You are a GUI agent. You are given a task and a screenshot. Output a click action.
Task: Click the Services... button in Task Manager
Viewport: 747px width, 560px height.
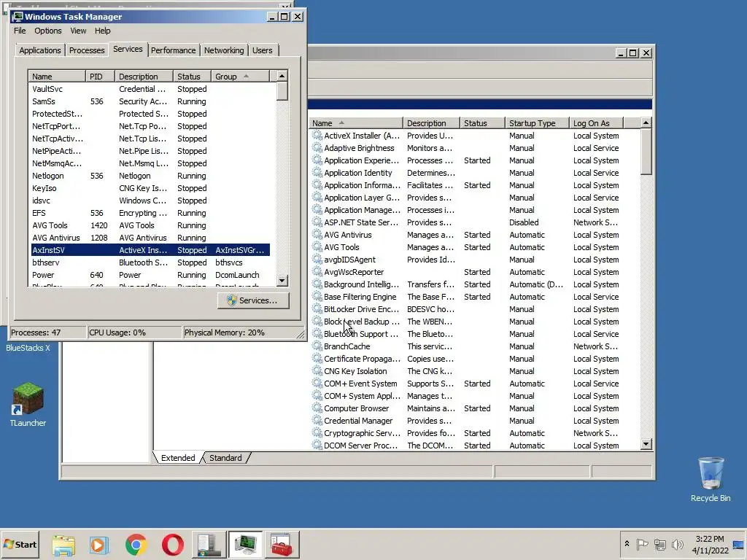(253, 300)
